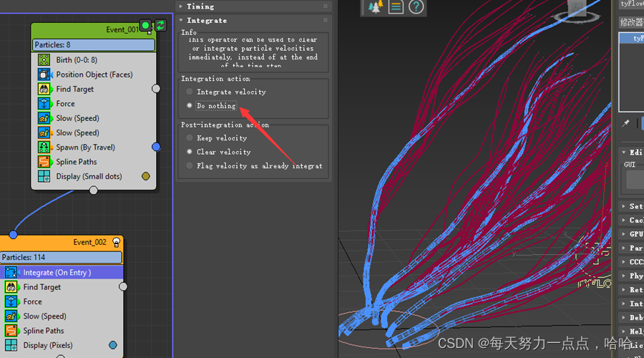
Task: Click the blue Spawn (By Travel) output connector
Action: (x=156, y=147)
